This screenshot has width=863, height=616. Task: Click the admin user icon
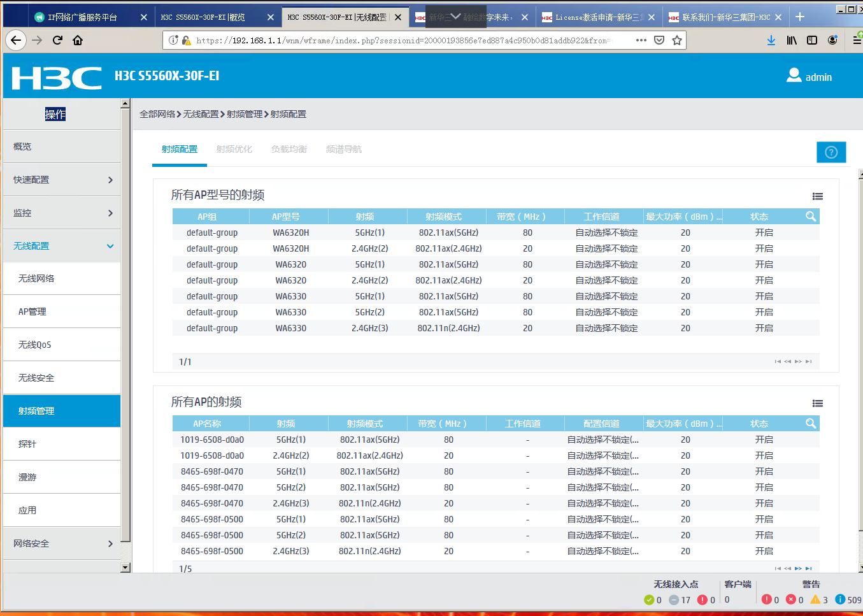pos(794,76)
